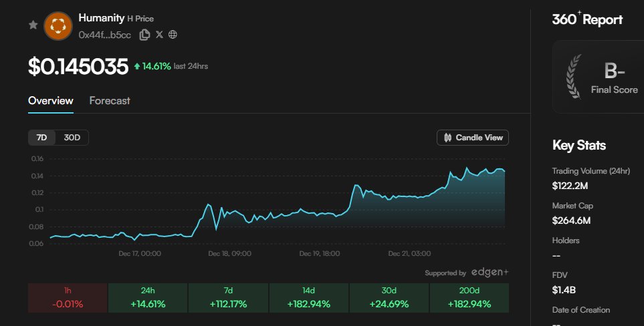
Task: Open the Overview tab
Action: [50, 101]
